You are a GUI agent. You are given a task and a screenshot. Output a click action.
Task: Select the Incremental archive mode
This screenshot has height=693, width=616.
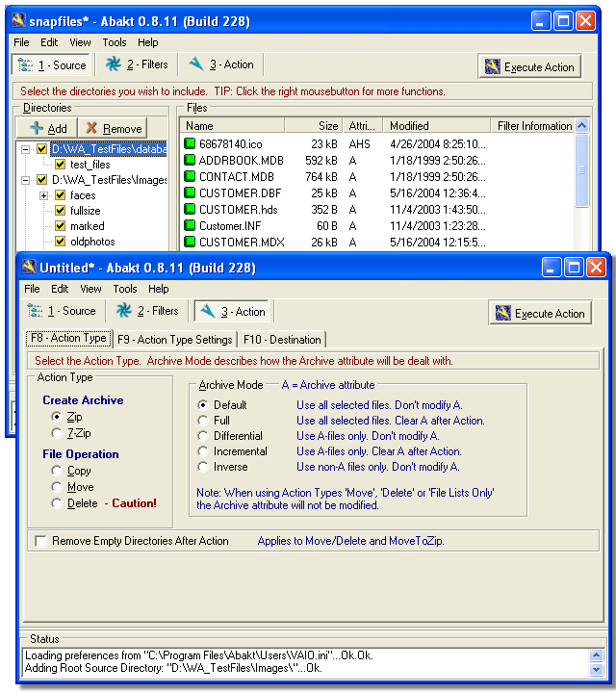click(203, 451)
